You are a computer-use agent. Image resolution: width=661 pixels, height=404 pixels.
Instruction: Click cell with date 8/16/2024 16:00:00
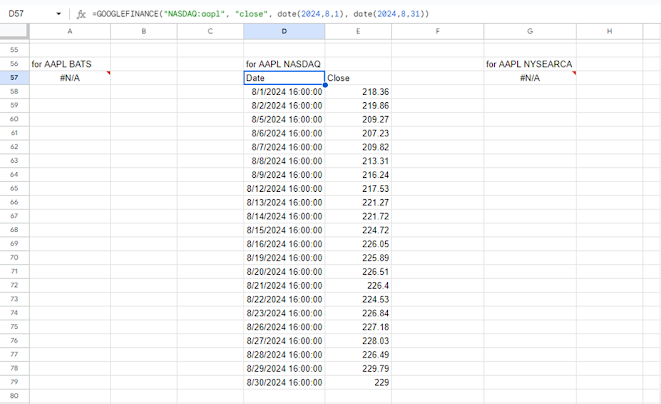click(x=284, y=244)
